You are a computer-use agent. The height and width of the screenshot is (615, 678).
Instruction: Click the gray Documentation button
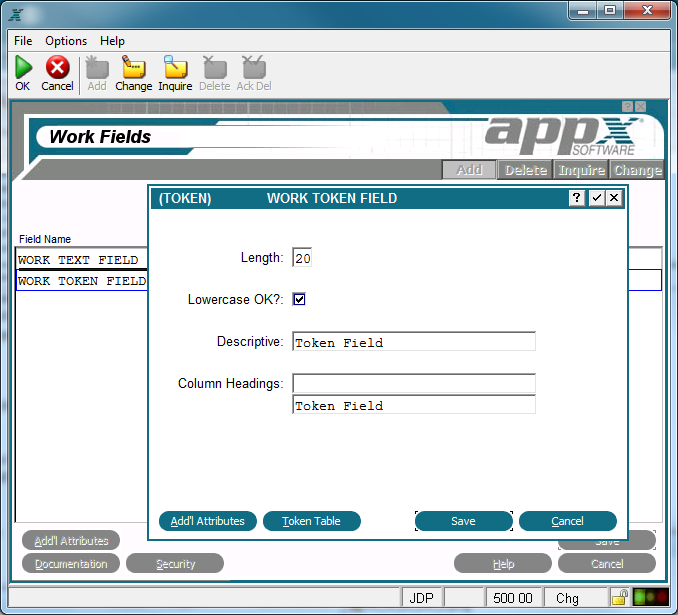[x=71, y=564]
